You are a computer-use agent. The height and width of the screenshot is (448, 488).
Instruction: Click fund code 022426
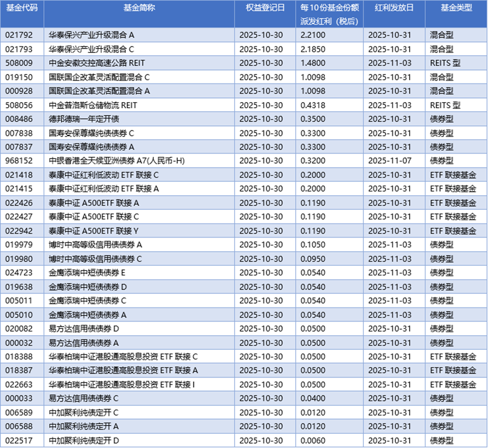(19, 203)
